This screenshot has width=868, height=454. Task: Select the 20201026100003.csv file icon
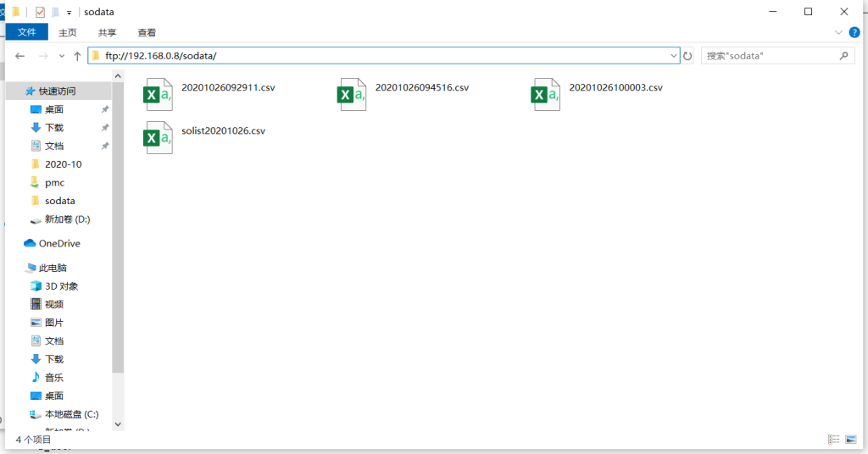(x=546, y=94)
